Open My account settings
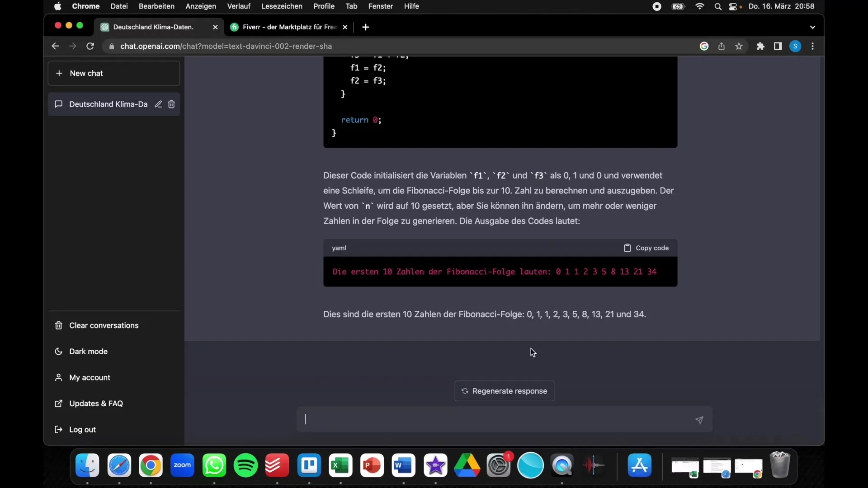 90,377
